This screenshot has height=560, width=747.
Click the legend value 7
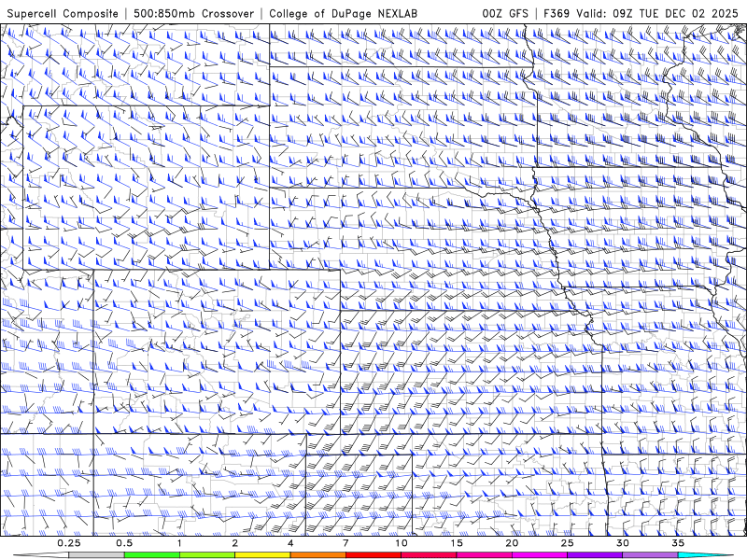[345, 543]
